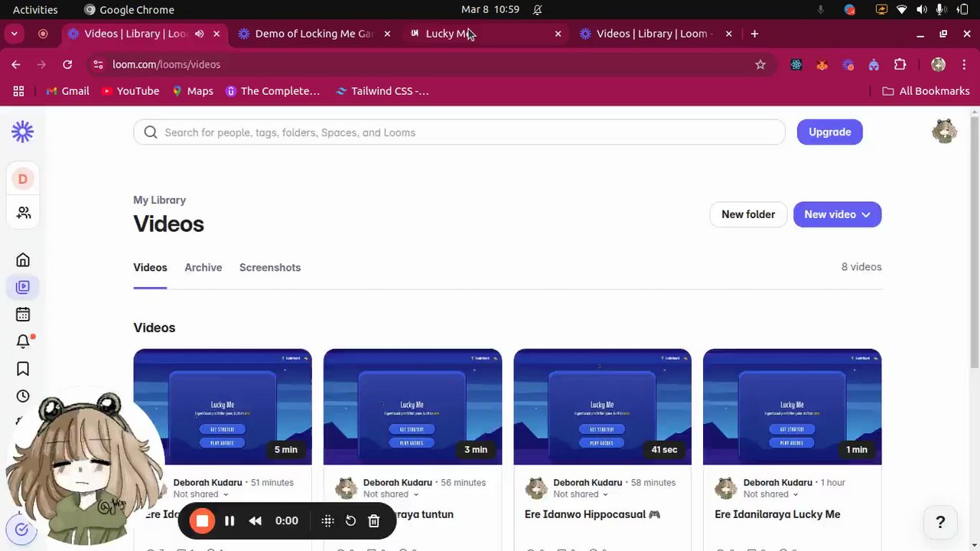The width and height of the screenshot is (980, 551).
Task: Open the helmet-shaped extension icon
Action: 874,65
